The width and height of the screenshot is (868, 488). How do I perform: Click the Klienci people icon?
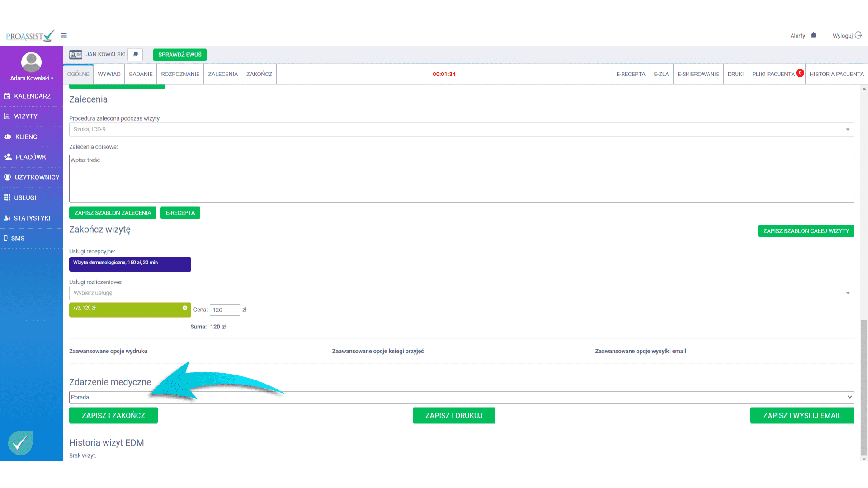pos(8,136)
